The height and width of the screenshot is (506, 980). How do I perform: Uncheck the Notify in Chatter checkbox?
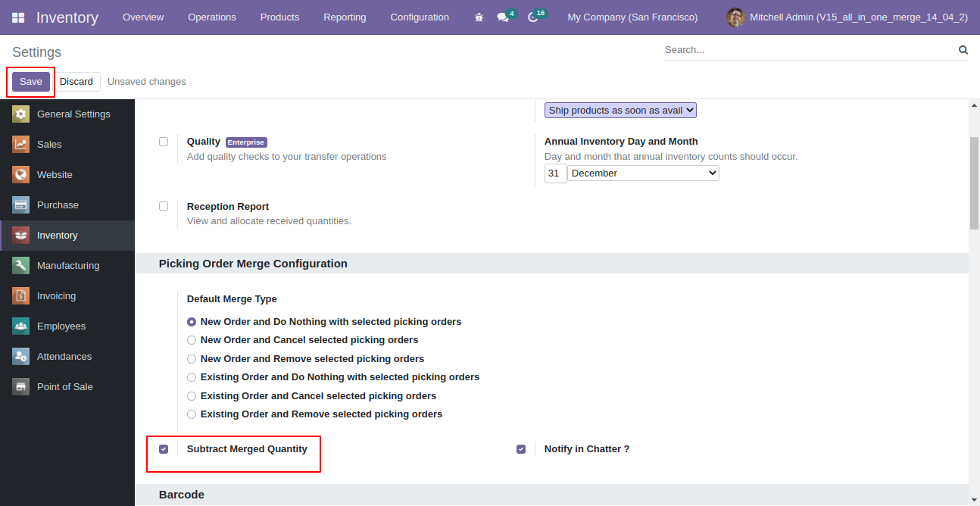521,449
